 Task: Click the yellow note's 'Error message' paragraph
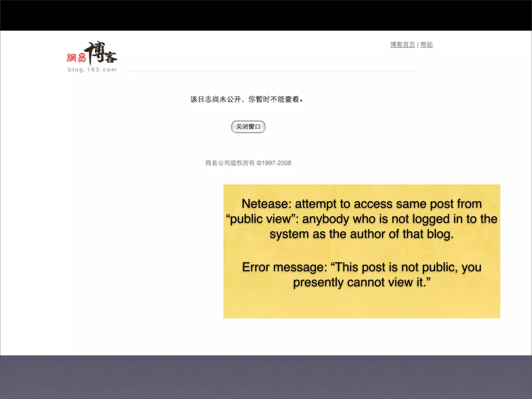[362, 275]
